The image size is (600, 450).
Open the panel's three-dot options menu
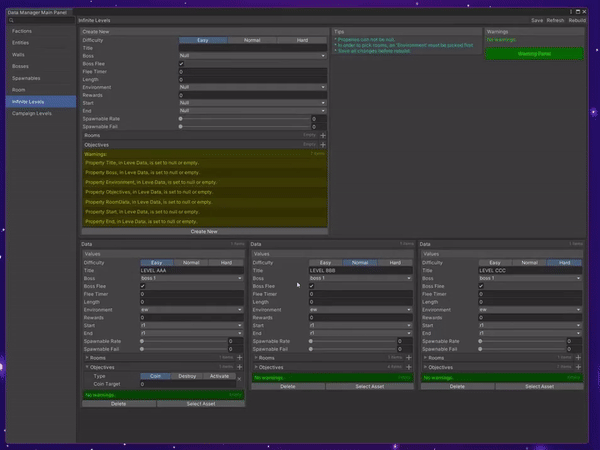(571, 12)
